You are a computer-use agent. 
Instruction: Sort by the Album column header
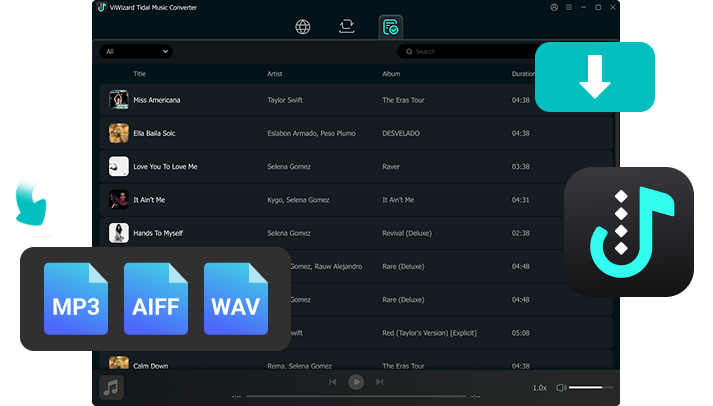(x=391, y=74)
